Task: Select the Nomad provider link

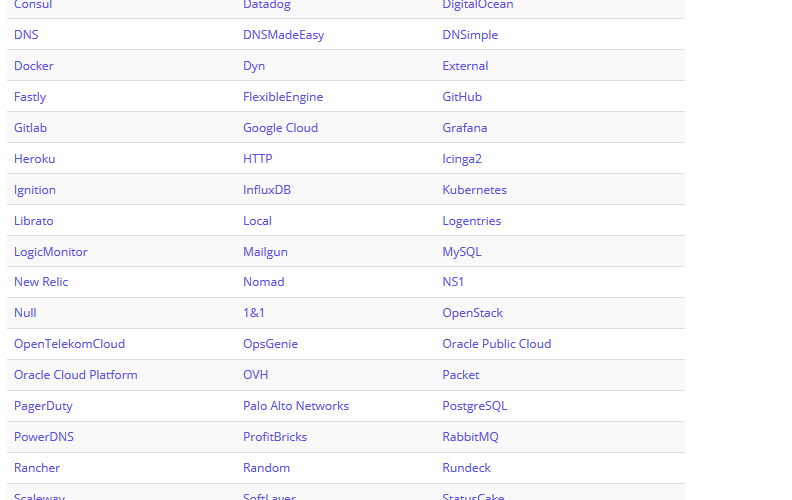Action: click(x=264, y=282)
